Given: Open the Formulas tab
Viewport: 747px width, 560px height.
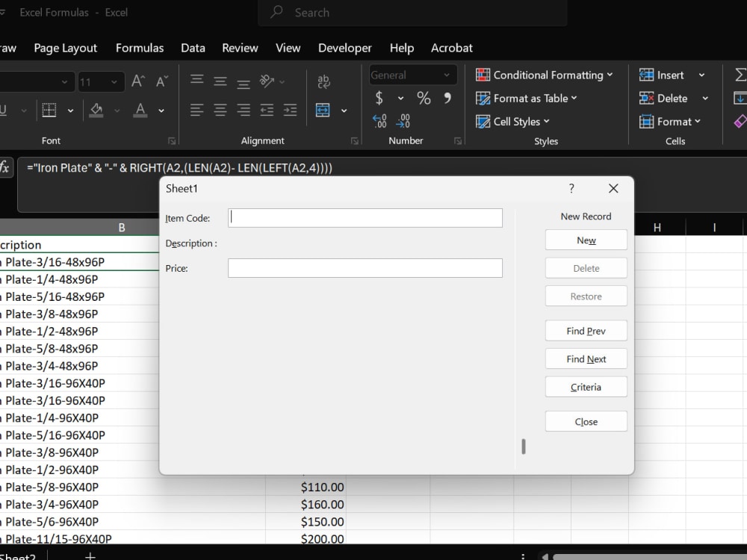Looking at the screenshot, I should [140, 48].
